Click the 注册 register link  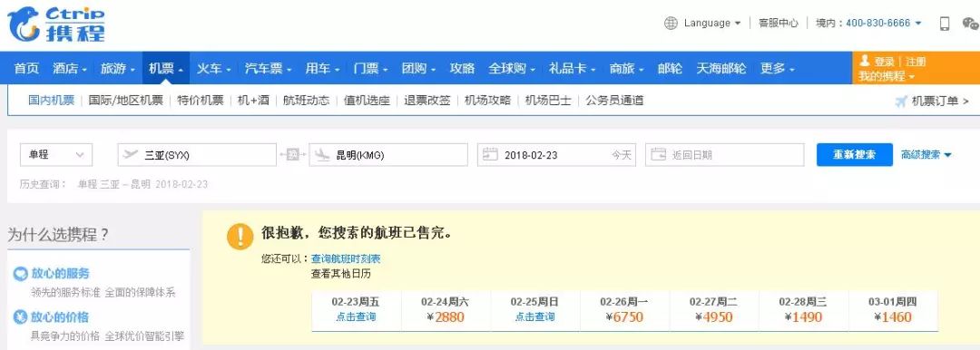pyautogui.click(x=916, y=62)
